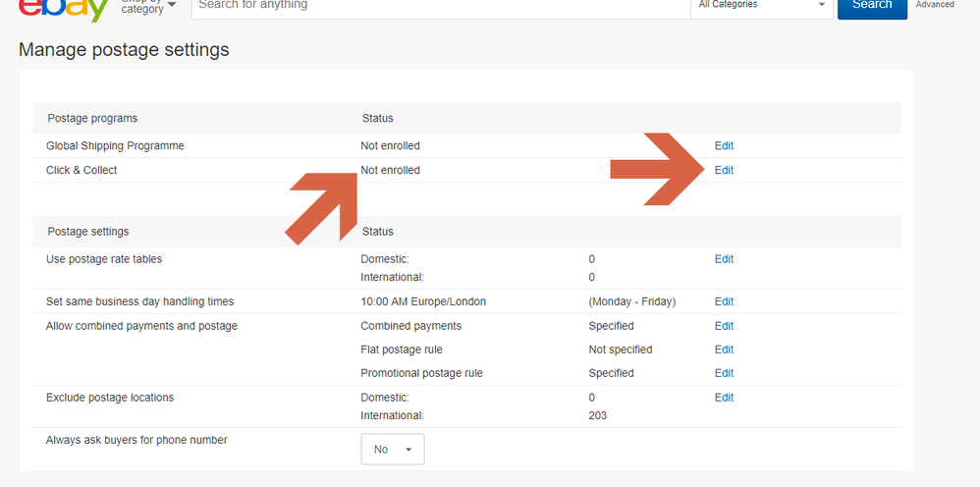Edit the Global Shipping Programme enrollment

click(724, 146)
